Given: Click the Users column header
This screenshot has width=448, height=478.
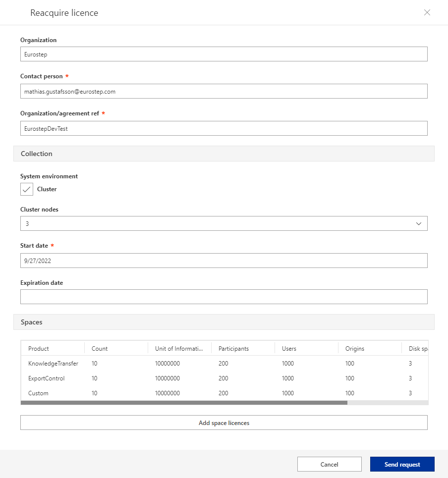Looking at the screenshot, I should coord(289,348).
